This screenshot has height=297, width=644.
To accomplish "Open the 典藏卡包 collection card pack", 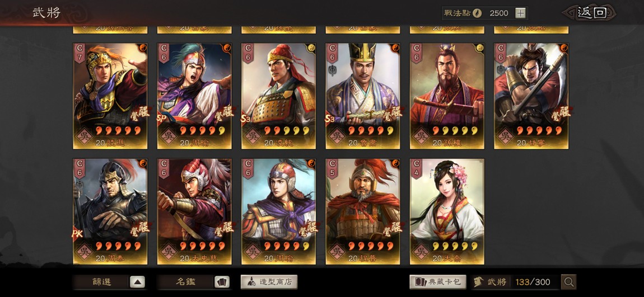I will [438, 282].
